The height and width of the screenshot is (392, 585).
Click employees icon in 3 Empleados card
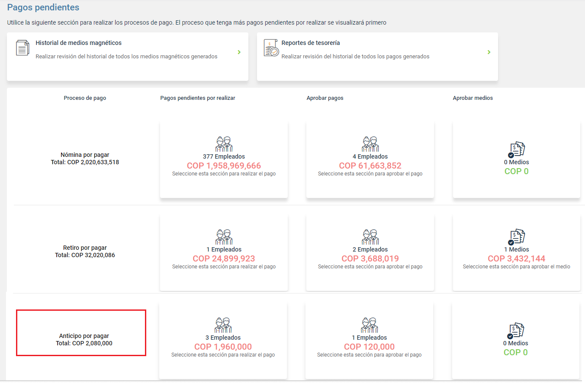(223, 325)
